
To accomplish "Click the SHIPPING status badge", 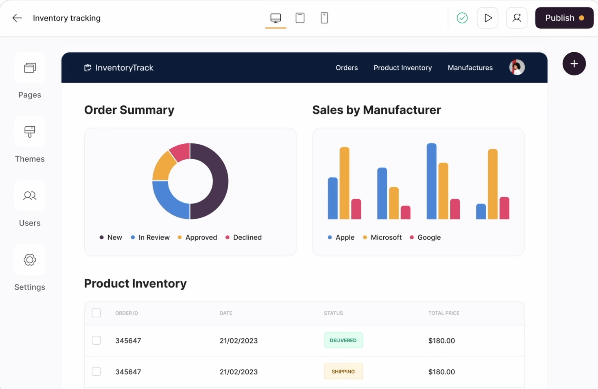I will point(343,371).
